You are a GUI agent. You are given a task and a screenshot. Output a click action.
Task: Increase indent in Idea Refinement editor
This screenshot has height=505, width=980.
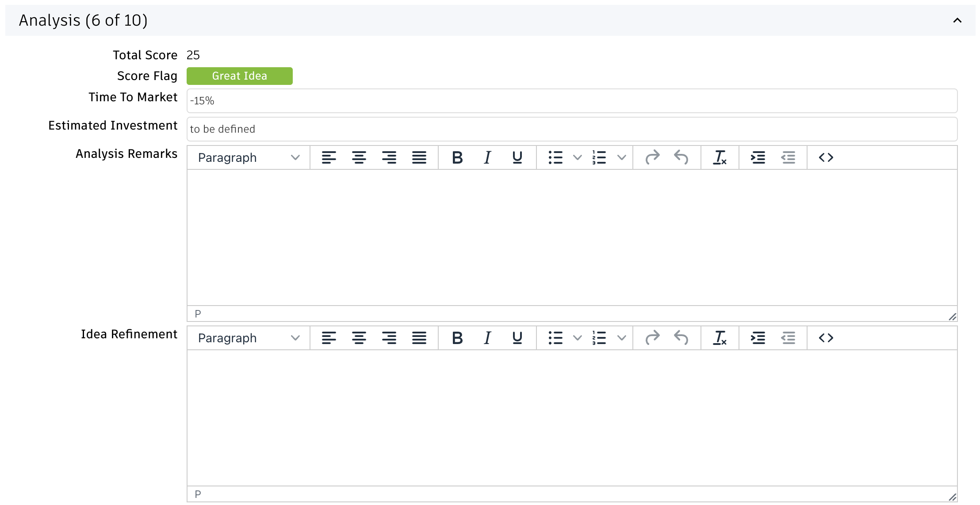pos(758,338)
